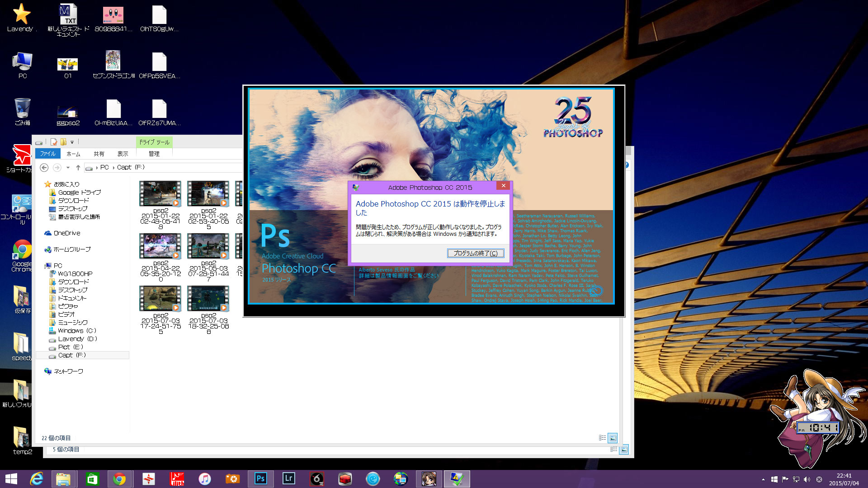Image resolution: width=868 pixels, height=488 pixels.
Task: Show hidden system tray icons
Action: coord(763,479)
